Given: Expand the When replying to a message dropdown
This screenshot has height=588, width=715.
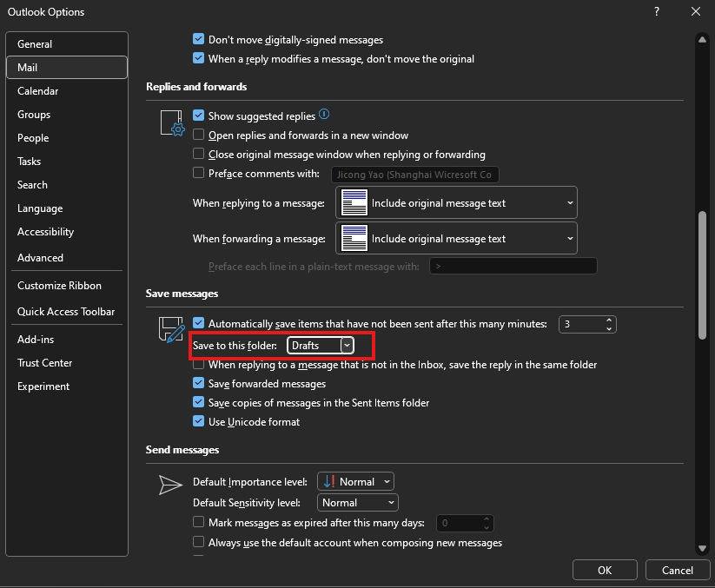Looking at the screenshot, I should (x=569, y=202).
